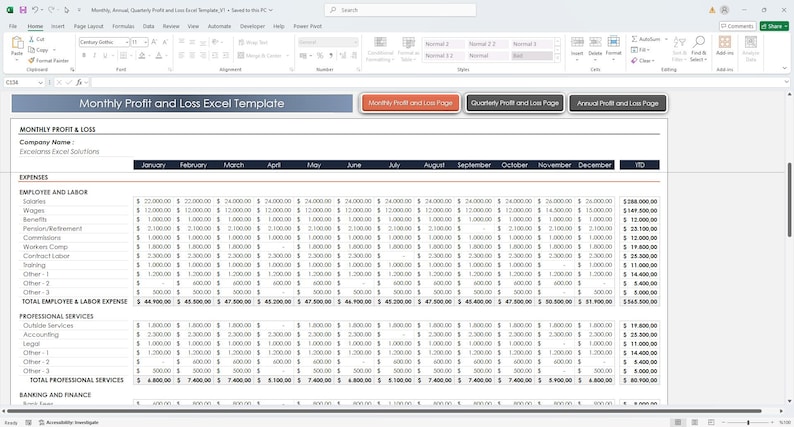794x427 pixels.
Task: Toggle Underline formatting
Action: pyautogui.click(x=105, y=56)
